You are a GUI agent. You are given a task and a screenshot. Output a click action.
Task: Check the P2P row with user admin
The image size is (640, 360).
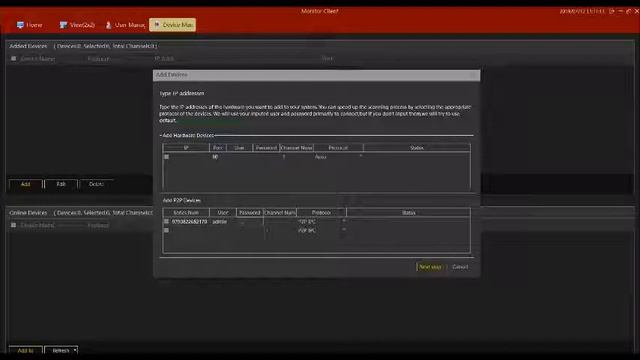coord(166,221)
